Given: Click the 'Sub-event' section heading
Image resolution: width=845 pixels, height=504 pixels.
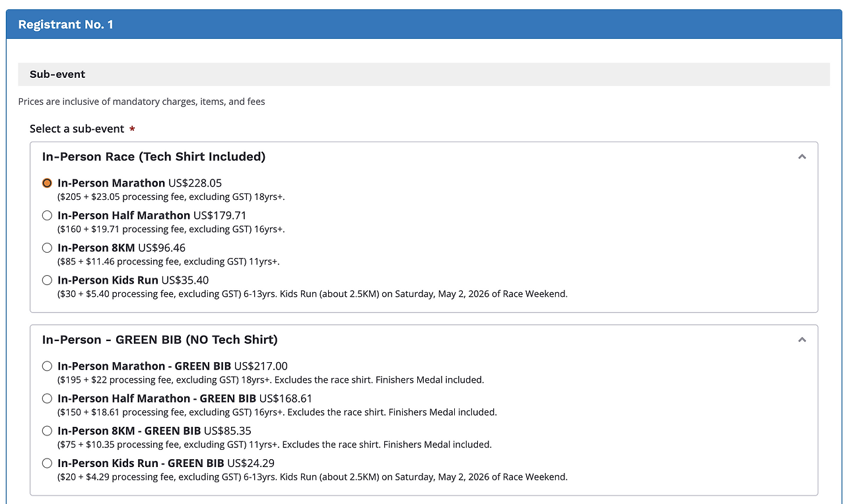Looking at the screenshot, I should tap(57, 75).
